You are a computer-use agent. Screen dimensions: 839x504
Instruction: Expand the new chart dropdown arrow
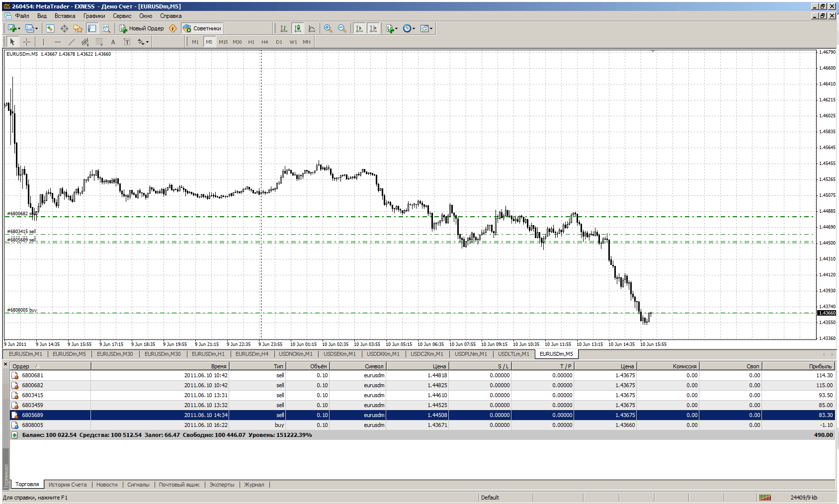(19, 29)
